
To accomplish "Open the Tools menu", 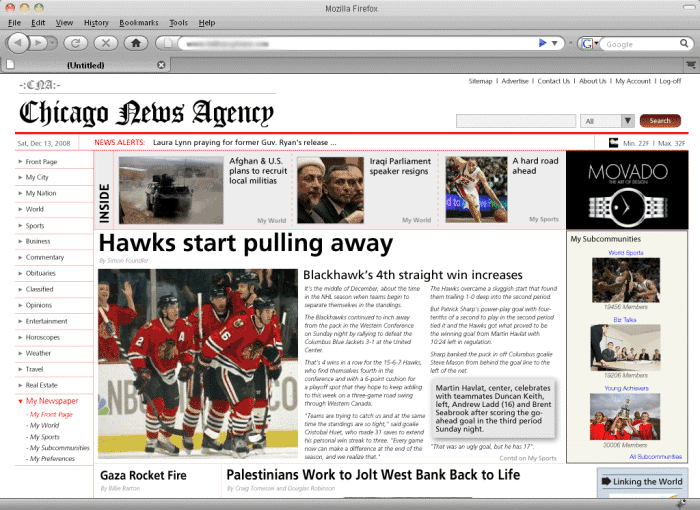I will (x=178, y=23).
